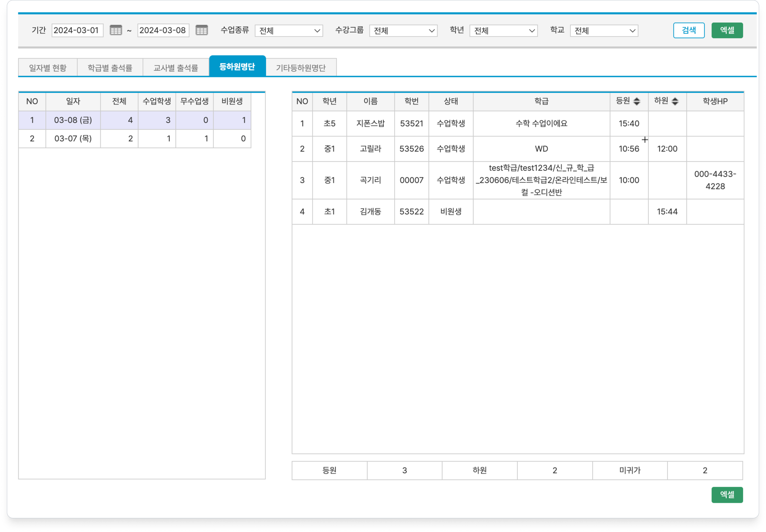Viewport: 766px width, 532px height.
Task: Open the start date calendar picker
Action: tap(116, 30)
